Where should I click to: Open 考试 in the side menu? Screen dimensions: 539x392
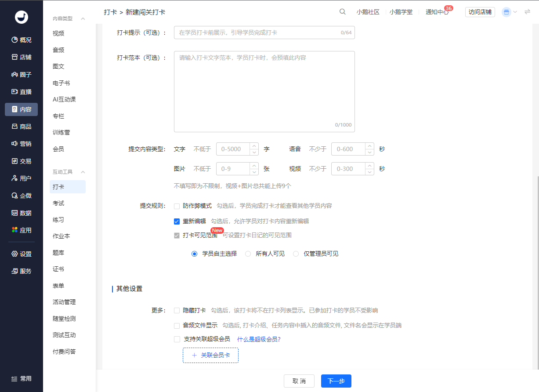click(58, 203)
